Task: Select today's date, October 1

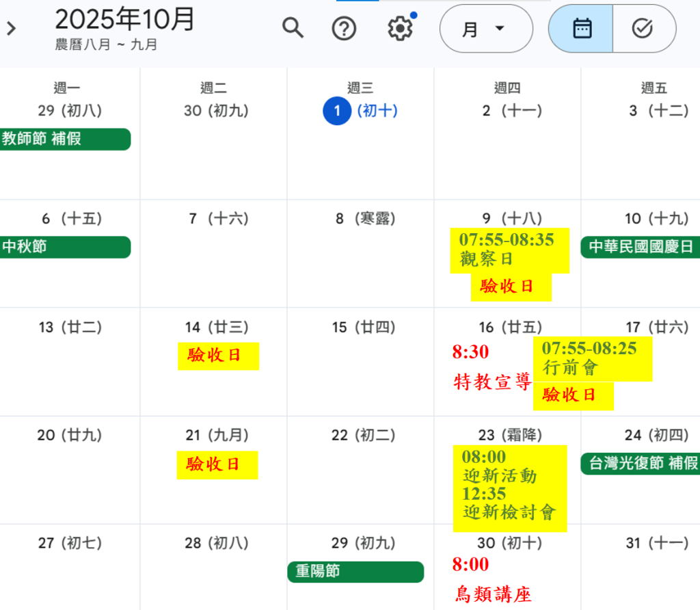Action: 337,111
